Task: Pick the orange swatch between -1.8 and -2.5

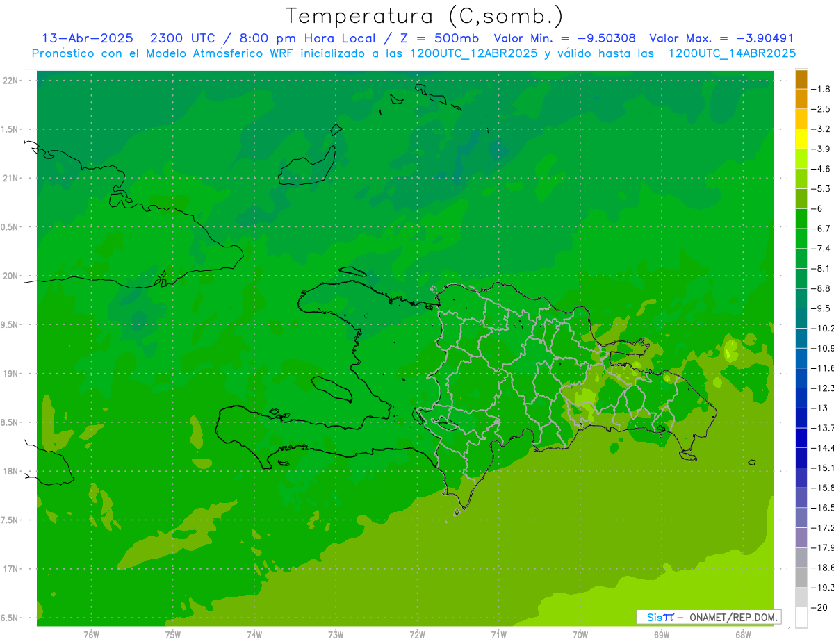Action: (x=801, y=99)
